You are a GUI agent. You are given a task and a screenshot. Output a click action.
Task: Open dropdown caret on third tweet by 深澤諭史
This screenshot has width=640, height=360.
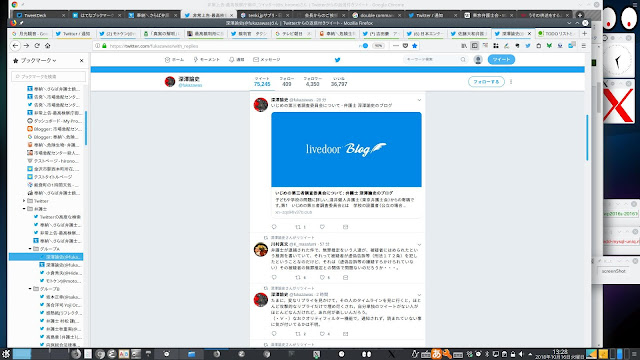419,295
